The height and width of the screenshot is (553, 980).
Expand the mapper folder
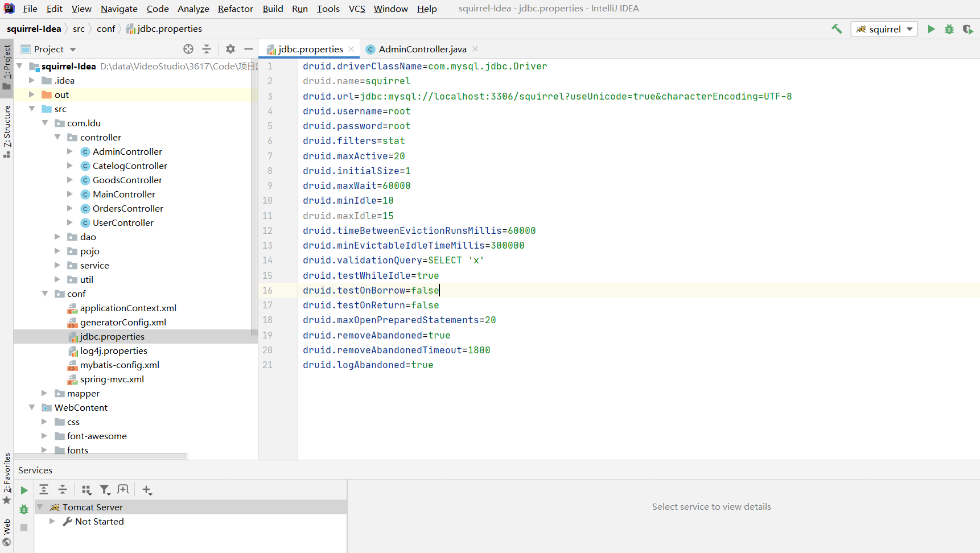(x=44, y=393)
